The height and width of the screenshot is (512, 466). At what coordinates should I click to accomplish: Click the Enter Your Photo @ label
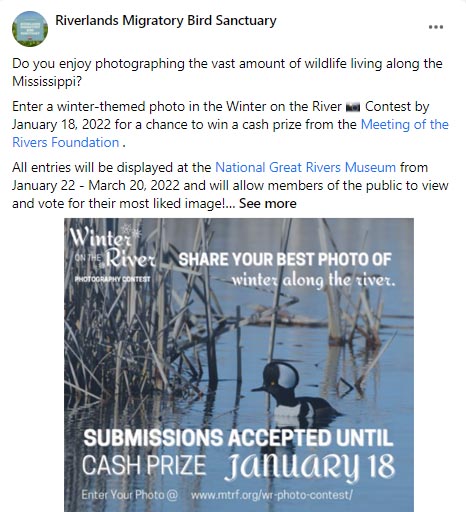click(x=129, y=495)
